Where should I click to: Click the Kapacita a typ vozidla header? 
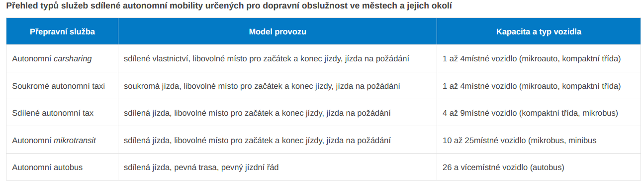point(539,31)
